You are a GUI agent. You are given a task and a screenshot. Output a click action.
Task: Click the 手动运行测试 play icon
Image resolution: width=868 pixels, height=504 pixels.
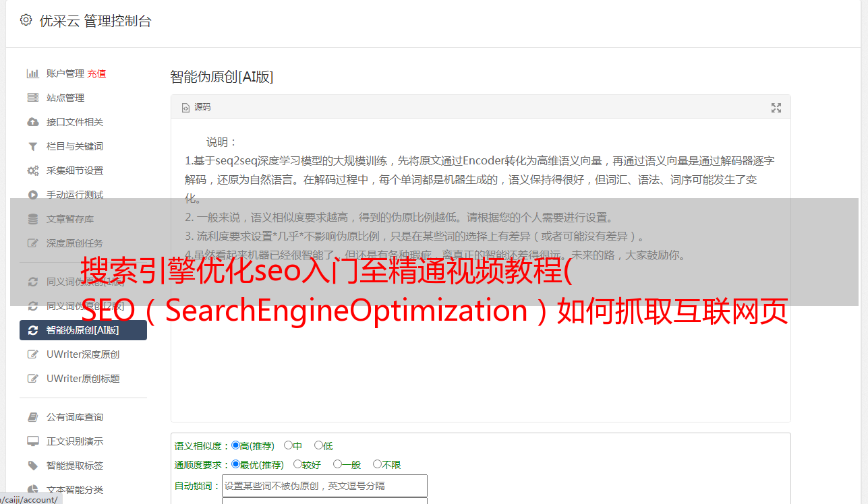[x=32, y=195]
